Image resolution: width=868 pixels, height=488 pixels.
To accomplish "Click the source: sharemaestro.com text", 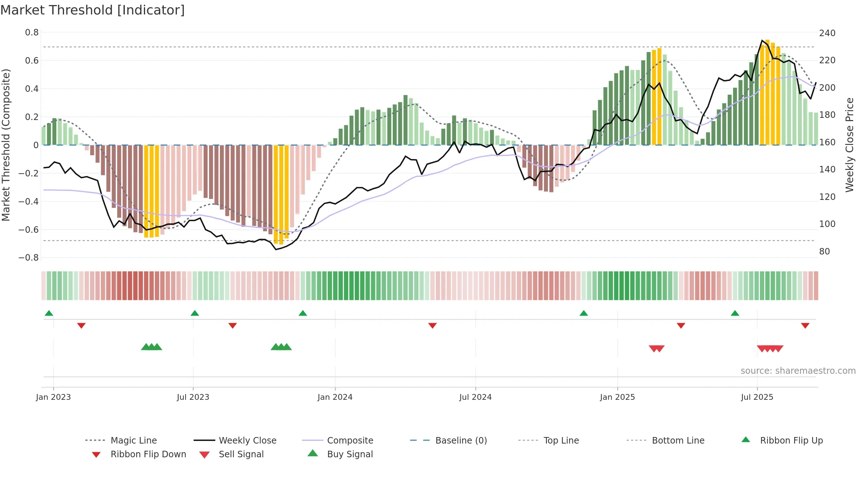I will [x=798, y=371].
